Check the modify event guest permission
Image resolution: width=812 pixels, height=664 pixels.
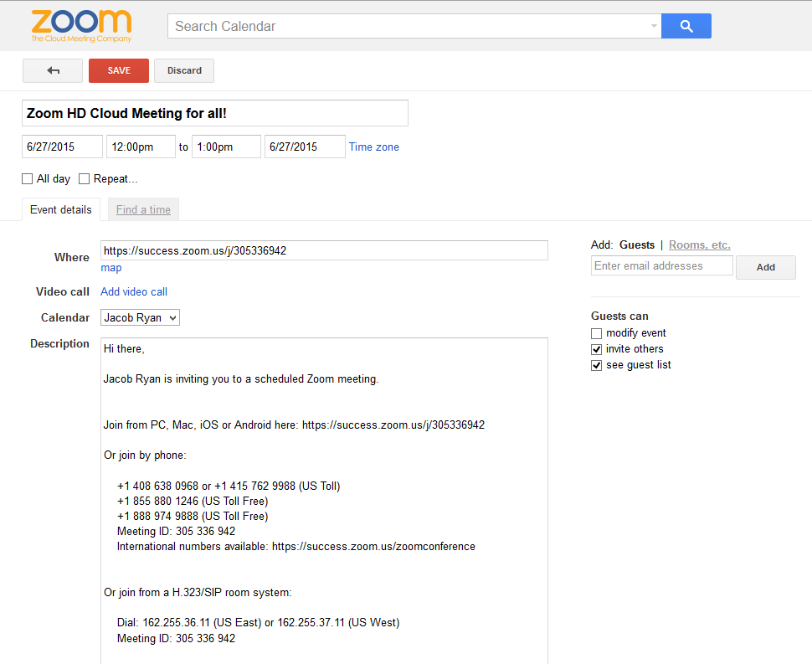click(x=597, y=333)
